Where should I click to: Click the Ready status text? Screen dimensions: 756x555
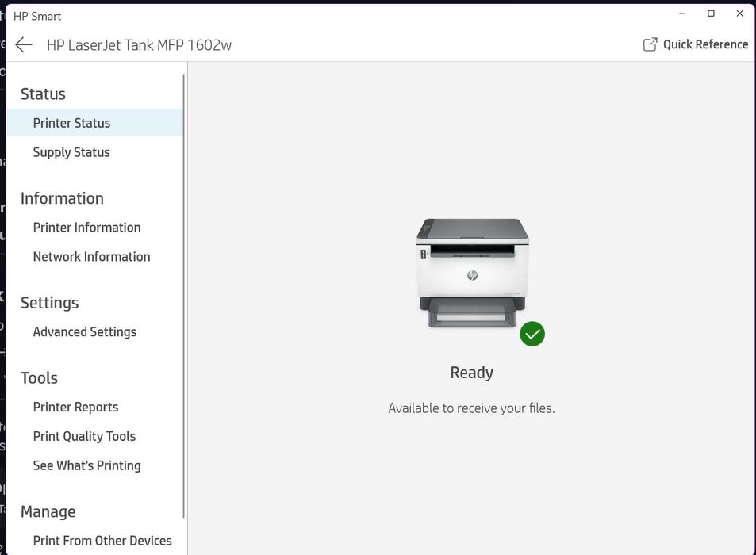pos(471,373)
